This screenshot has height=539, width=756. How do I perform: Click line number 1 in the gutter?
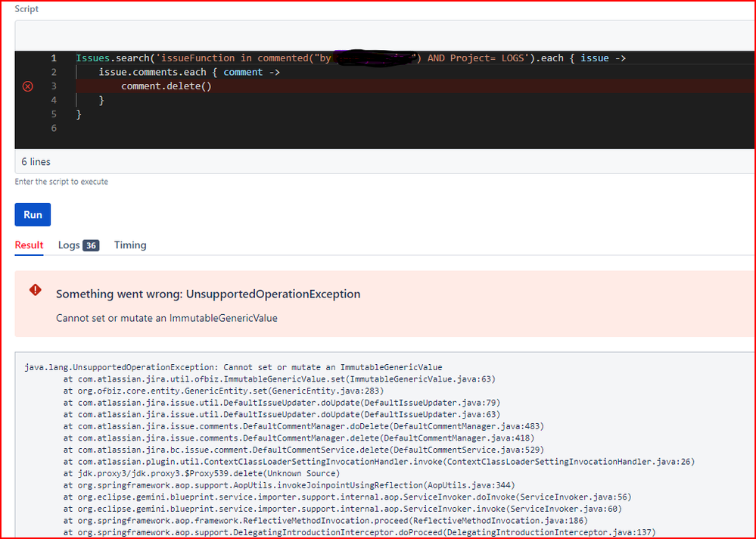[54, 58]
